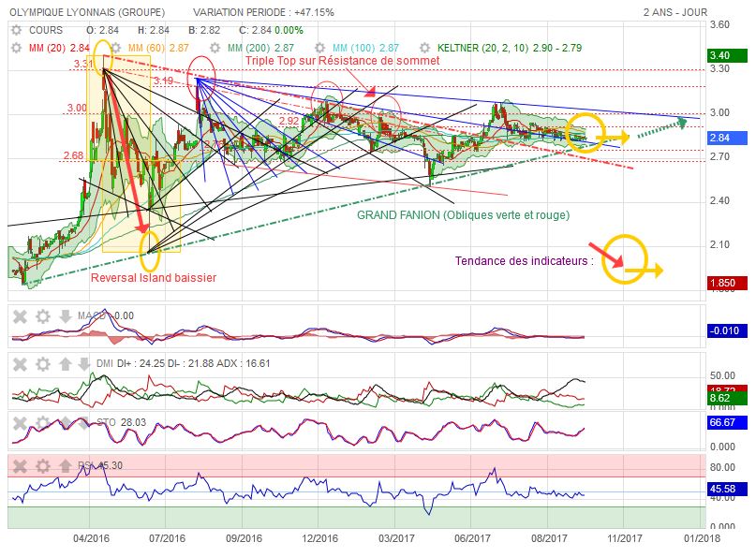Open settings gear for MM (200)
Screen dimensions: 756x557
tap(215, 48)
